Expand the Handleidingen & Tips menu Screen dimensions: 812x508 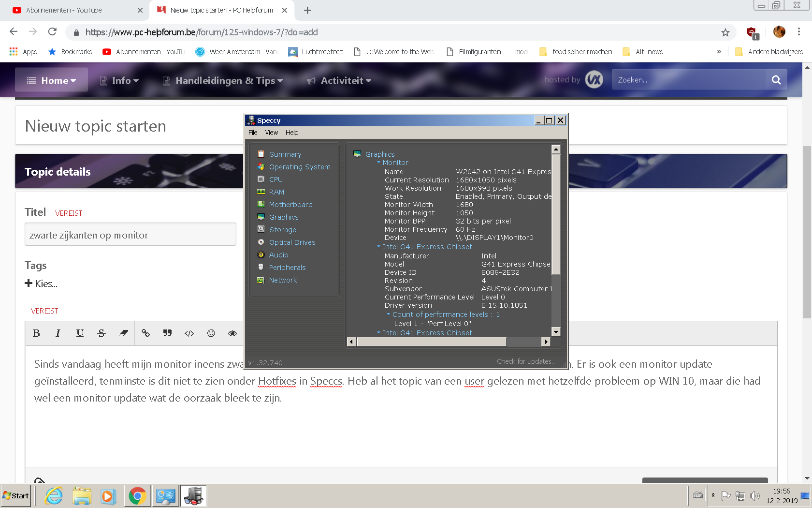[x=222, y=80]
